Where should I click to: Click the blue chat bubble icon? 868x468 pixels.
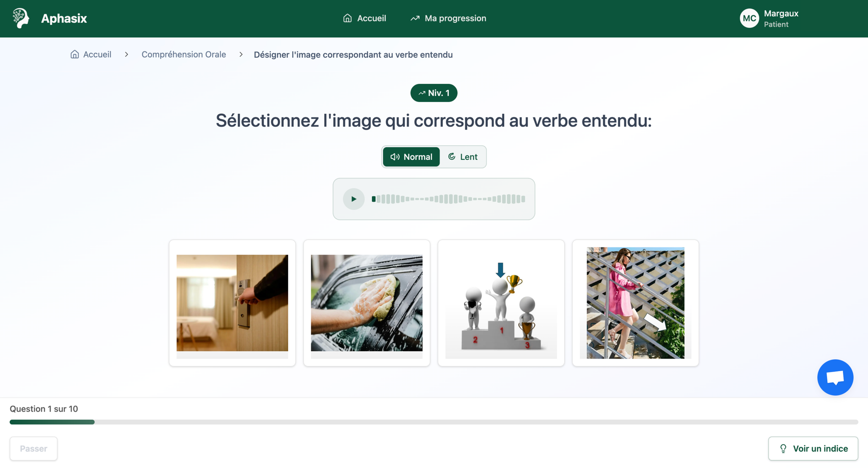tap(835, 377)
